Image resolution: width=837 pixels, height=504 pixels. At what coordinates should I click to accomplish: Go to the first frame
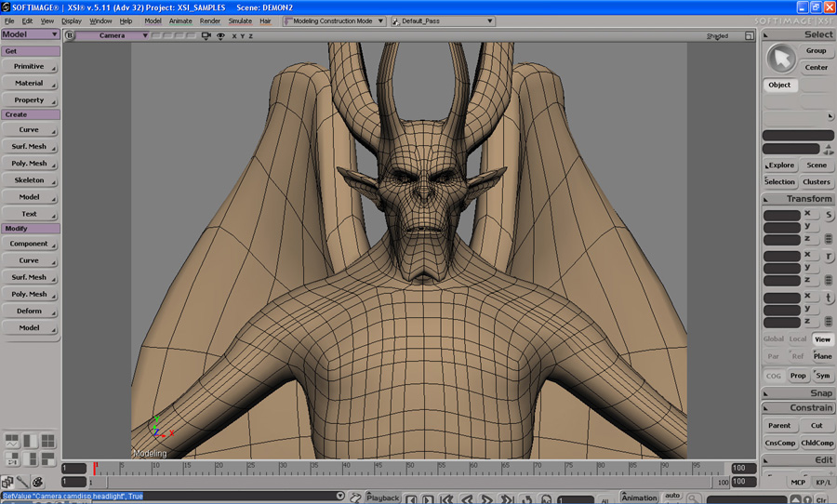click(x=446, y=499)
